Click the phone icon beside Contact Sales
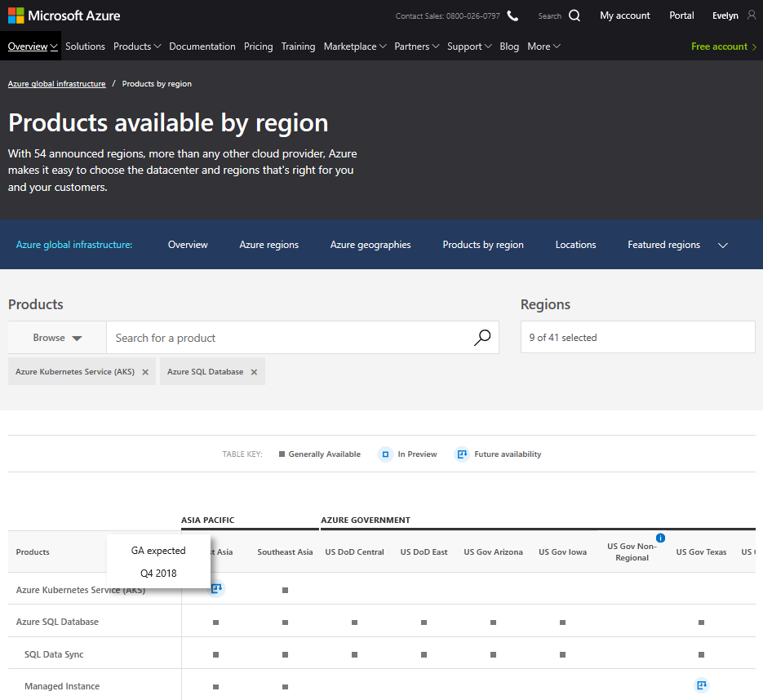The image size is (763, 700). pyautogui.click(x=512, y=16)
